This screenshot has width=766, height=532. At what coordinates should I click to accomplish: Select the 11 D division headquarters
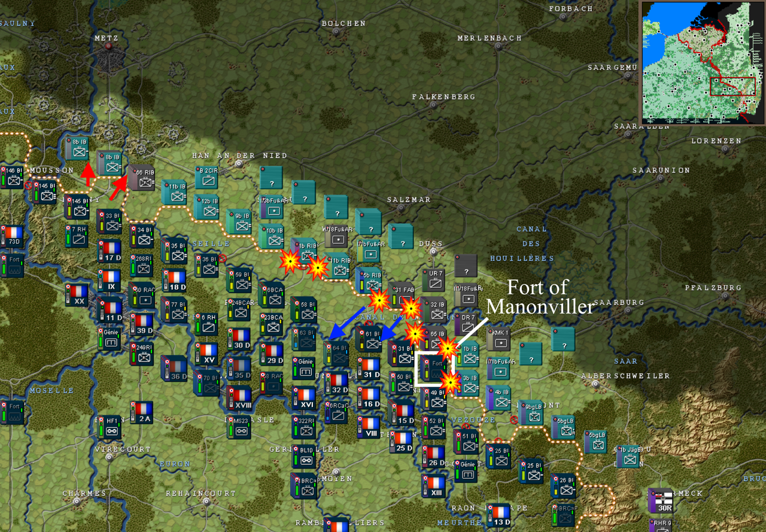pyautogui.click(x=110, y=309)
